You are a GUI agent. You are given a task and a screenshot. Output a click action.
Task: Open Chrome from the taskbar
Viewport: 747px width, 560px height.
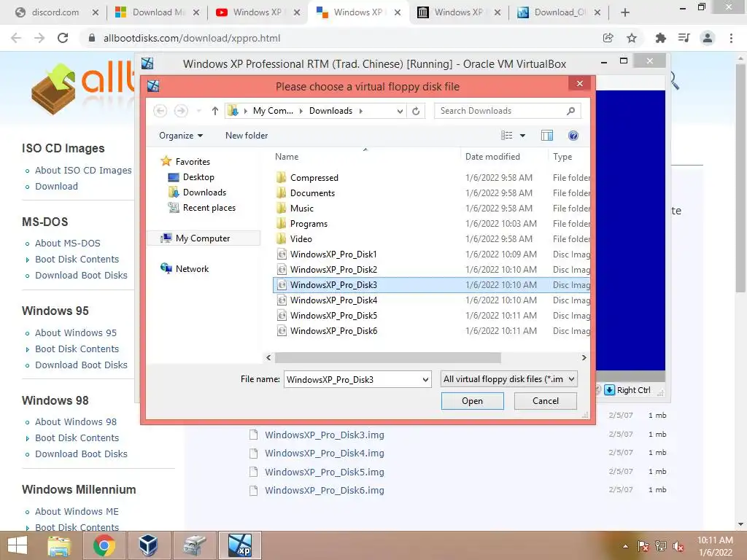[104, 545]
